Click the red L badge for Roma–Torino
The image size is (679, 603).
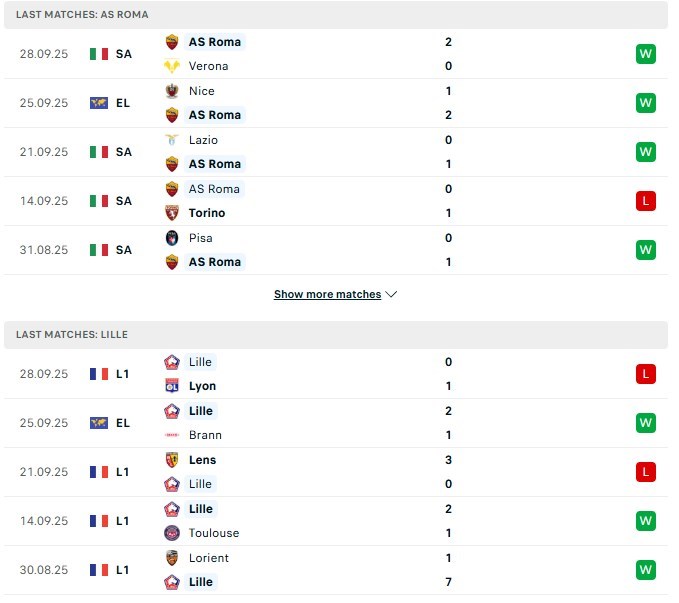[645, 201]
